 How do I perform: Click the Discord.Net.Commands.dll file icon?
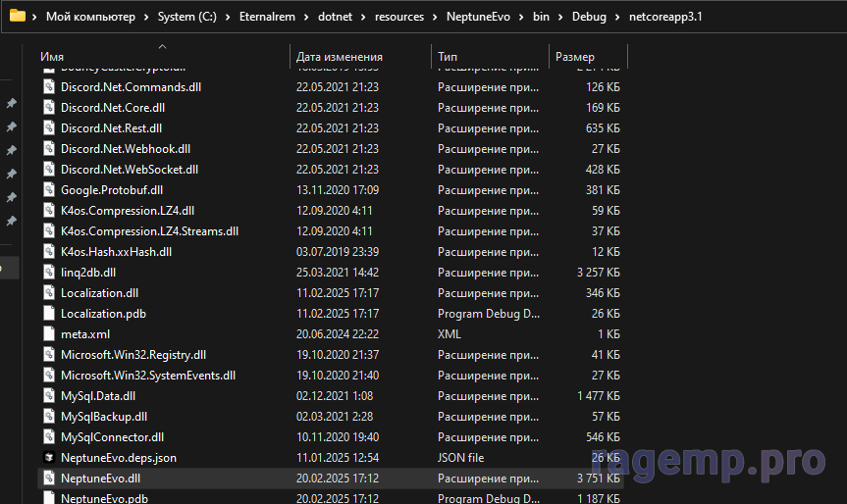49,86
